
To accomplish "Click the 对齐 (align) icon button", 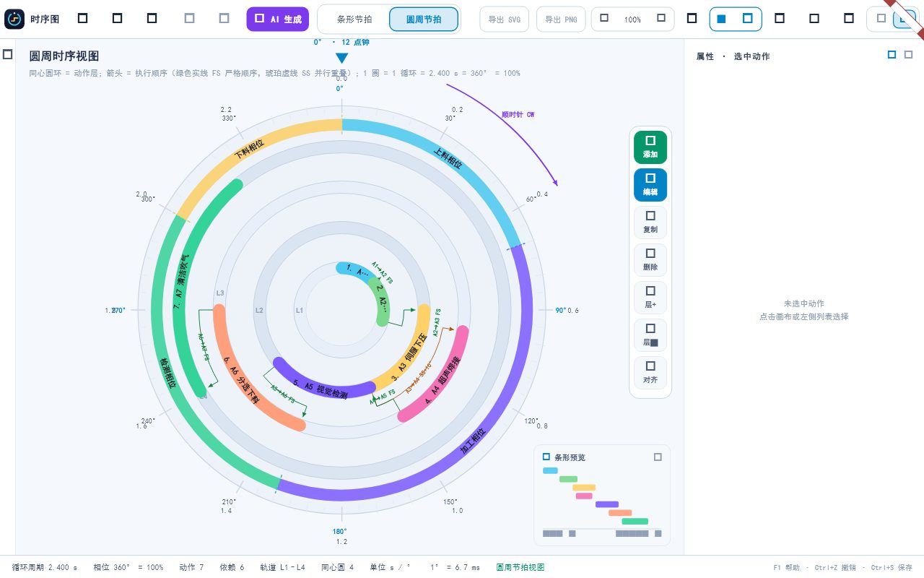I will pyautogui.click(x=650, y=373).
